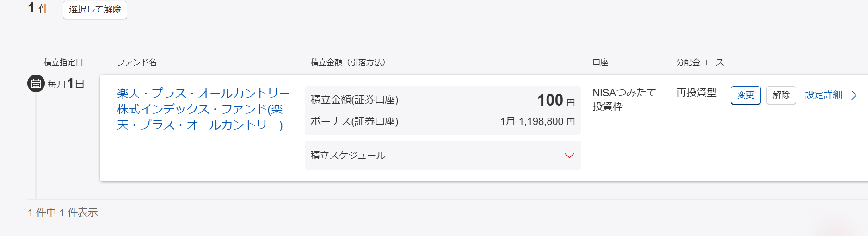Open the 設定詳細 link
The width and height of the screenshot is (868, 237).
[823, 95]
